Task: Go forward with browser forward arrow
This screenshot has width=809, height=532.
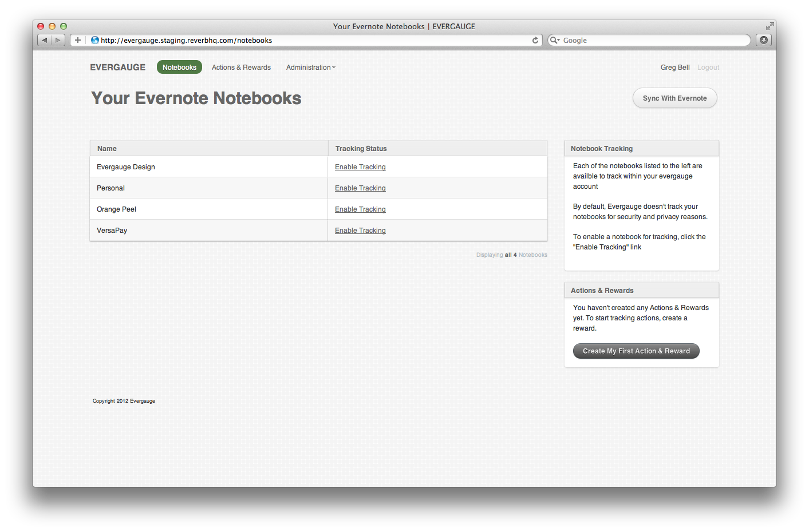Action: point(58,40)
